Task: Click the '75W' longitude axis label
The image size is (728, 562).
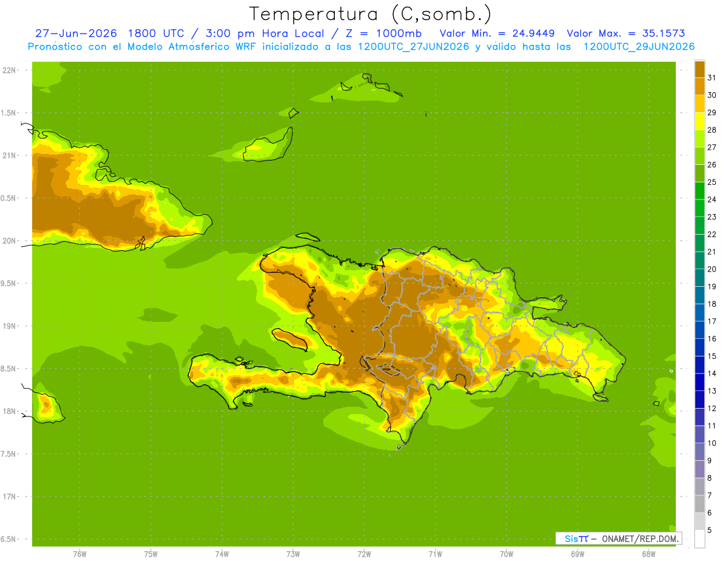Action: point(151,554)
